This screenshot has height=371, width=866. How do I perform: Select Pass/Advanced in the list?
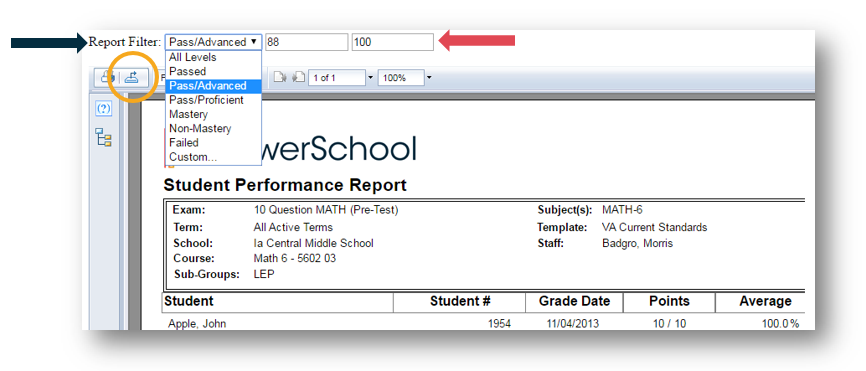(213, 86)
